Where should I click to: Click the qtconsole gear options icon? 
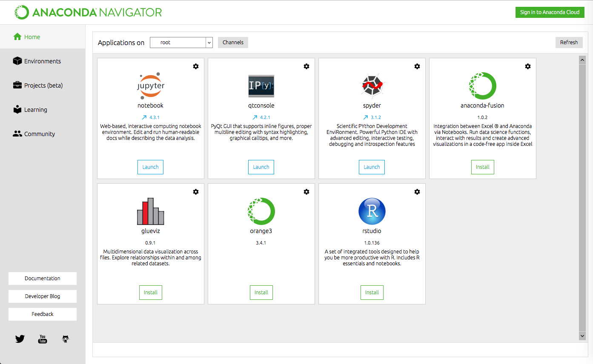point(307,66)
